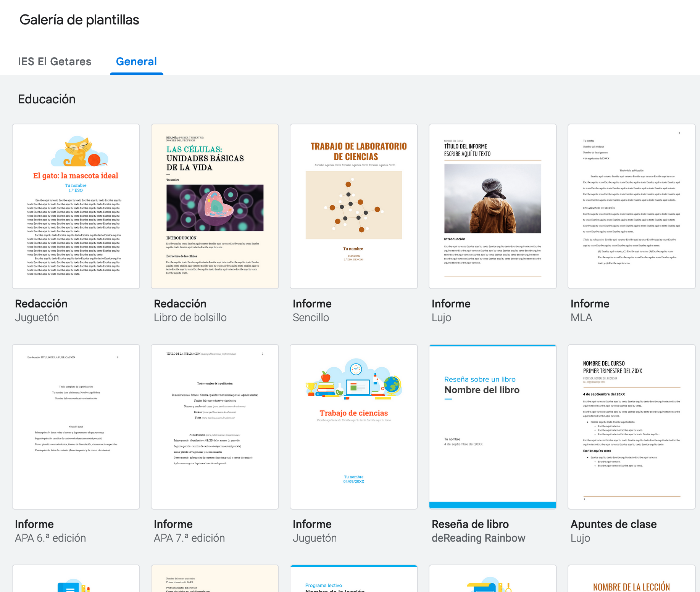This screenshot has width=700, height=592.
Task: Choose the Informe APA 7.ª edición template
Action: [x=215, y=426]
